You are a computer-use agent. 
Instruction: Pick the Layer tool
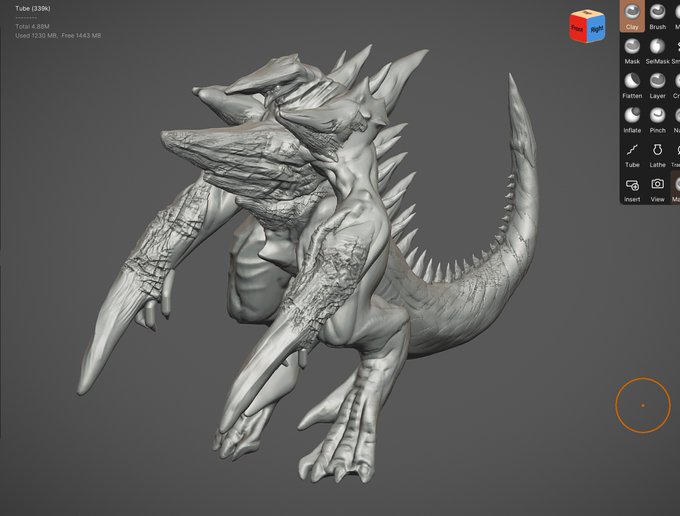pyautogui.click(x=657, y=85)
